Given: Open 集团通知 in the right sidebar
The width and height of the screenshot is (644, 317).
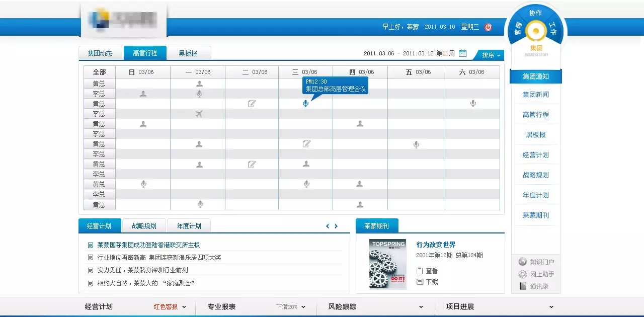Looking at the screenshot, I should coord(536,76).
